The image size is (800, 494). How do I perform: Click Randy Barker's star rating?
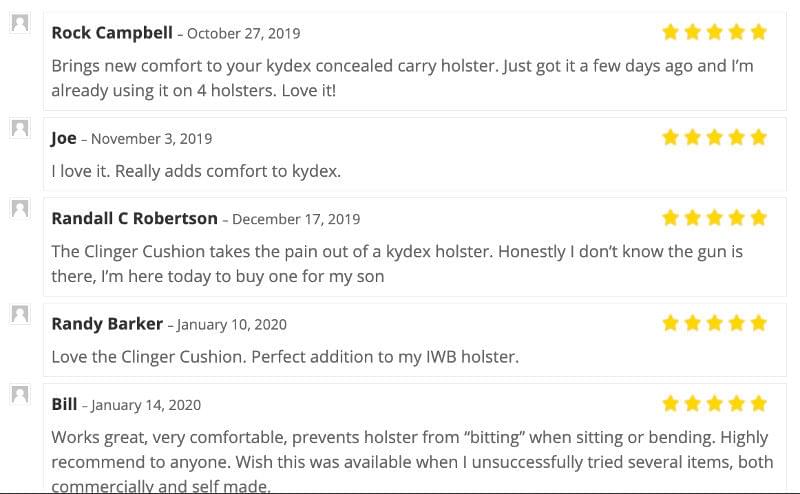(714, 323)
